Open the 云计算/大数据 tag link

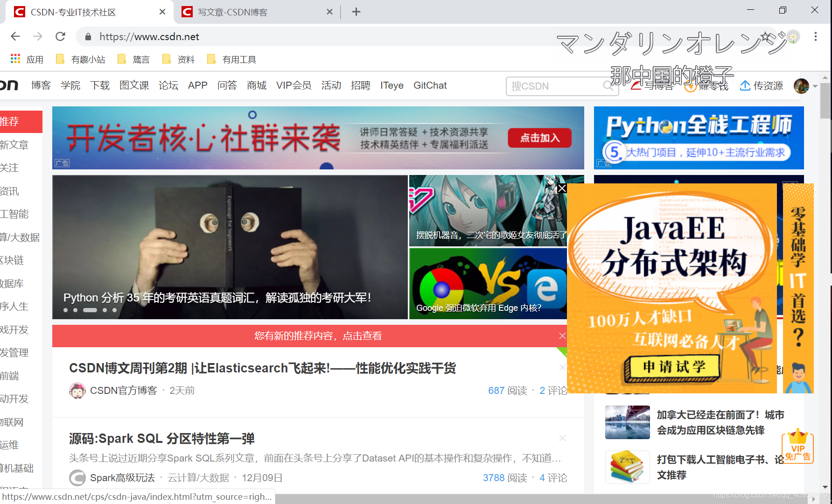pos(198,478)
